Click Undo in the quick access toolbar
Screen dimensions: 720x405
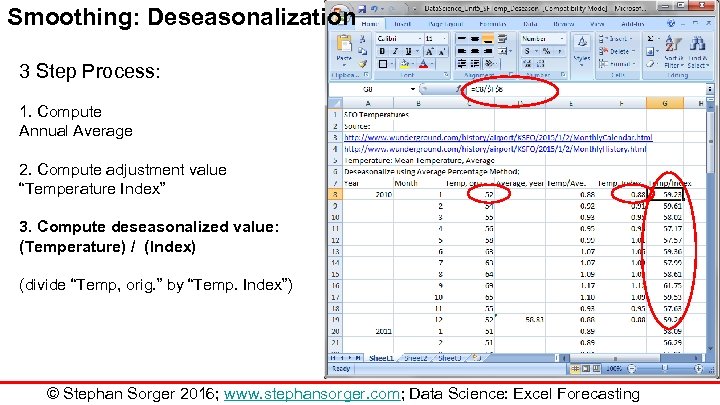[x=374, y=9]
